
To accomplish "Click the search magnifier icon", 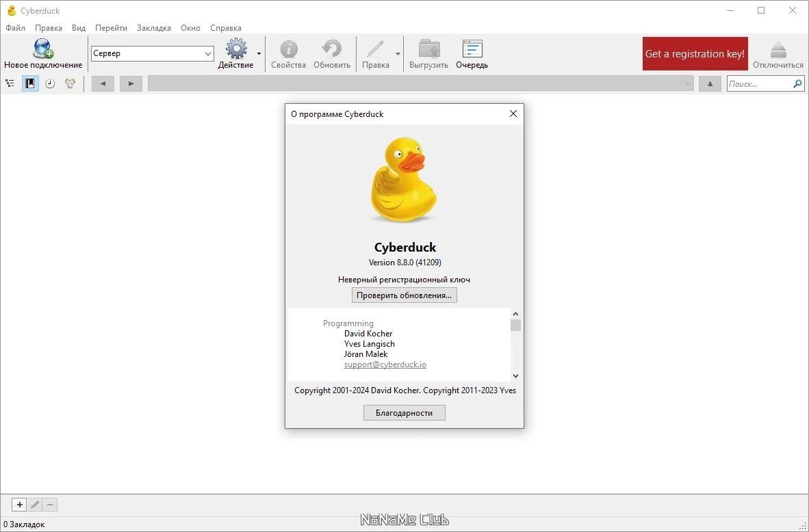I will pos(797,83).
